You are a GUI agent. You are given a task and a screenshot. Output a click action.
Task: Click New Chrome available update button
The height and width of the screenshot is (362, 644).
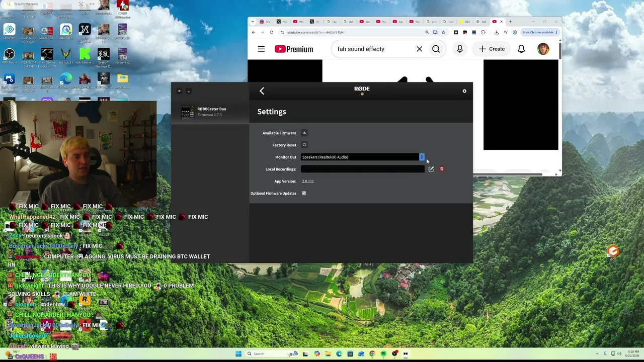point(539,32)
